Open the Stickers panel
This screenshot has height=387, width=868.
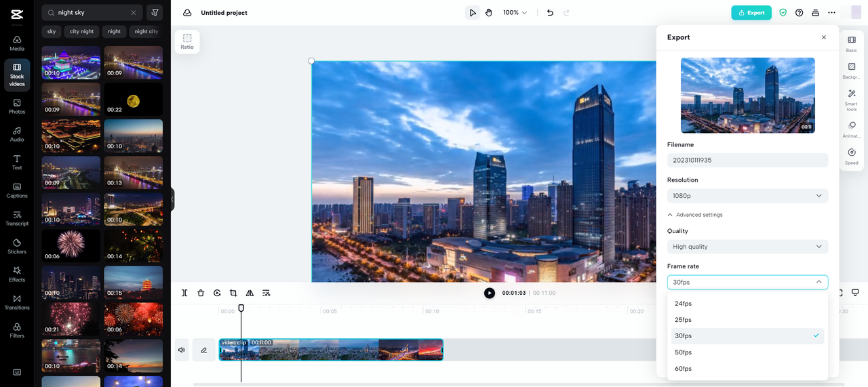click(17, 247)
